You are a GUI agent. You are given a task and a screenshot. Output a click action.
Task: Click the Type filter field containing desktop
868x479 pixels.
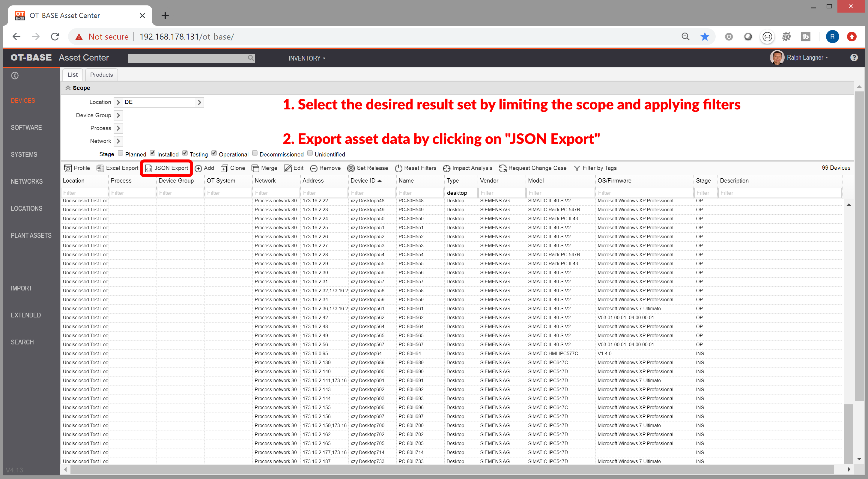click(461, 193)
